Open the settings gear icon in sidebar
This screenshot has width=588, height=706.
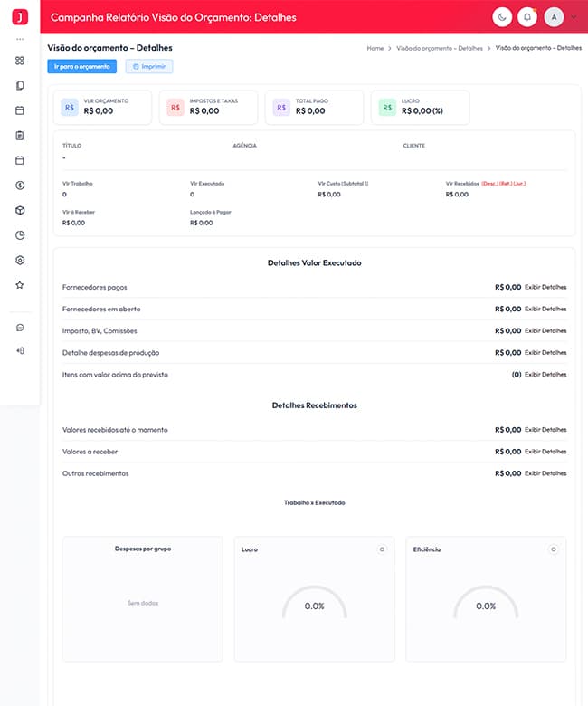pyautogui.click(x=20, y=261)
